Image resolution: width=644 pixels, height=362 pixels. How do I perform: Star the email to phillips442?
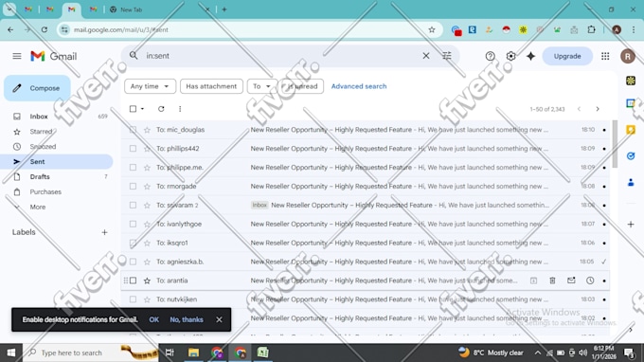(x=147, y=149)
